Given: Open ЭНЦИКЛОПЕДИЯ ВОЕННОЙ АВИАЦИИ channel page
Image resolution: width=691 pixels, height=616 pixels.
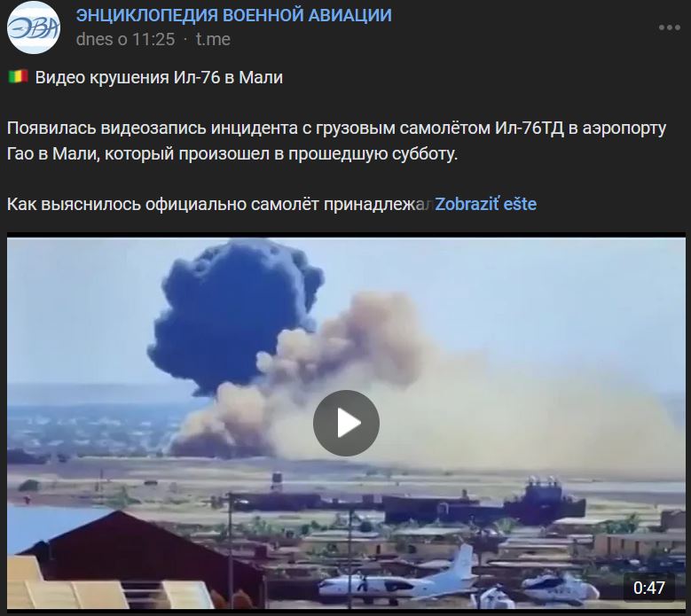Looking at the screenshot, I should pyautogui.click(x=233, y=15).
